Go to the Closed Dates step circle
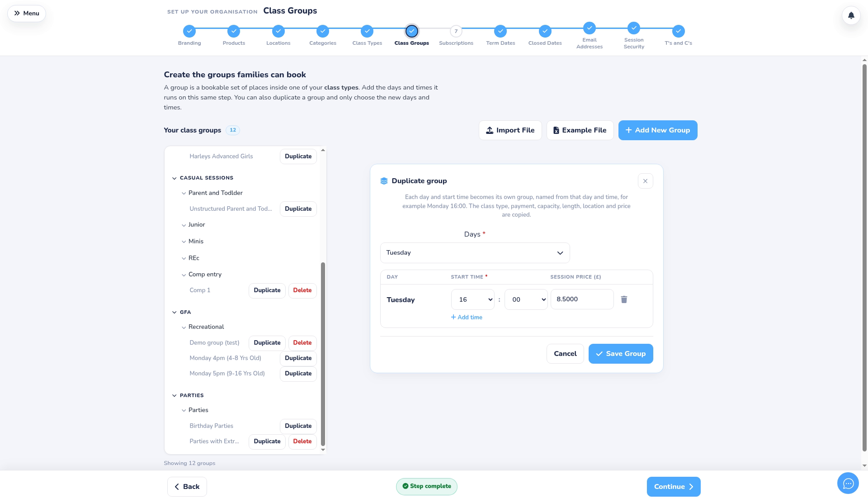Image resolution: width=868 pixels, height=503 pixels. click(x=545, y=31)
